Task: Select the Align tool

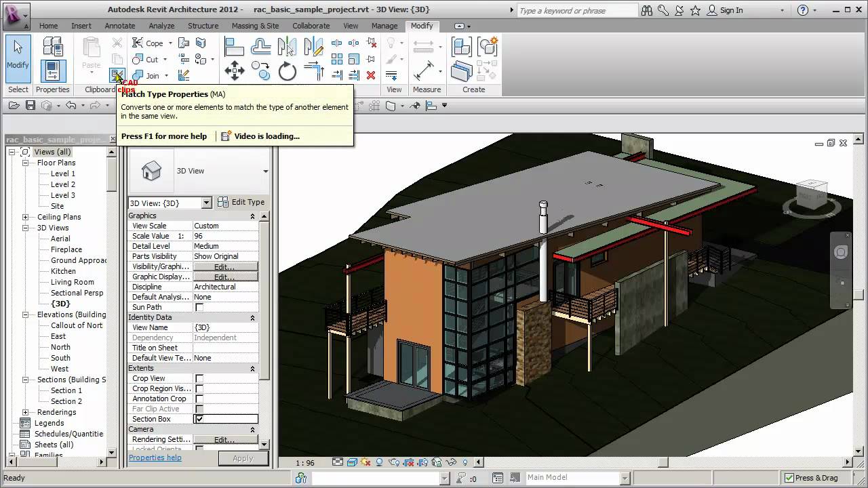Action: click(233, 45)
